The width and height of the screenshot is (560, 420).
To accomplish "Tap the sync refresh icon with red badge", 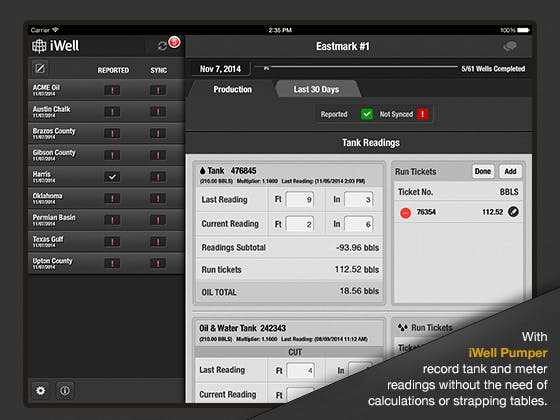I will [163, 46].
